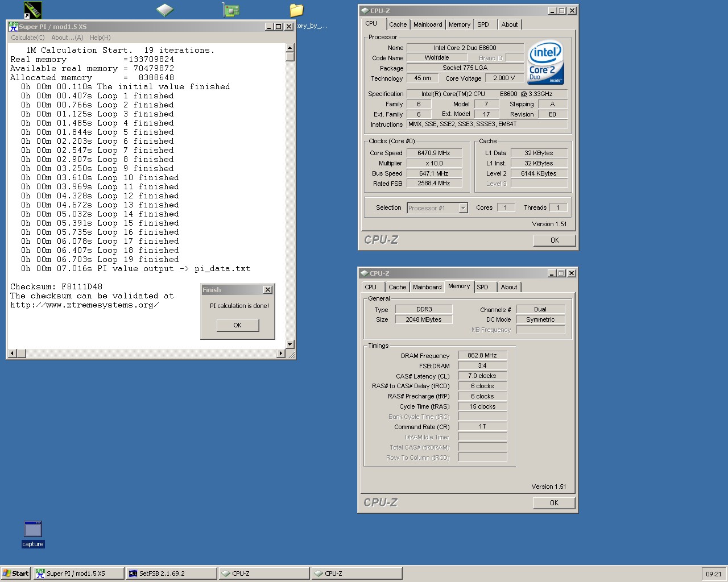This screenshot has height=582, width=728.
Task: Click the bottom CPU-Z window title icon
Action: click(365, 273)
